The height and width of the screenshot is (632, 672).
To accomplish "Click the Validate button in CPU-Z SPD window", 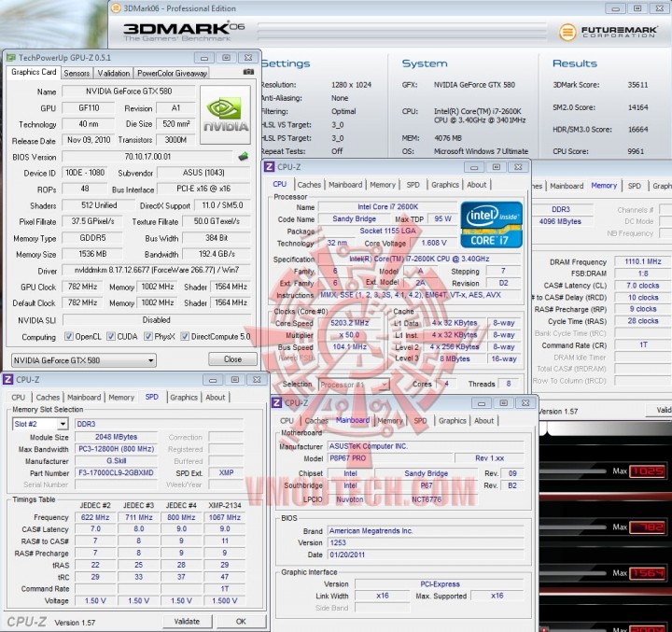I will click(x=187, y=622).
